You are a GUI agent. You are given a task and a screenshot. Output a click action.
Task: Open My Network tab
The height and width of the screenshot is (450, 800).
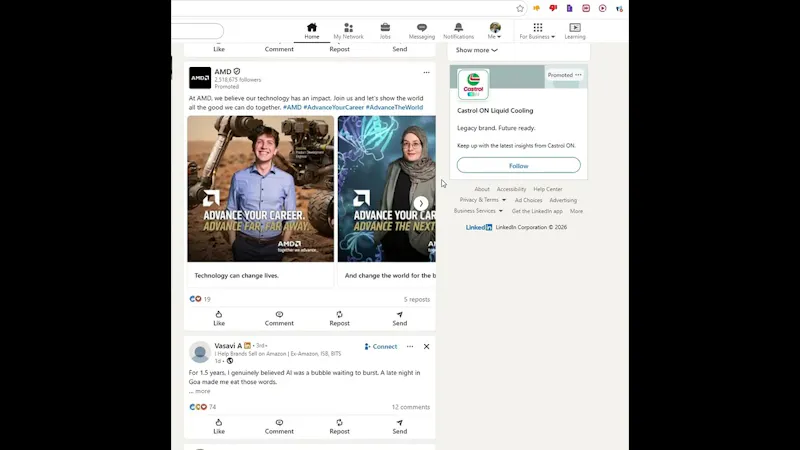pyautogui.click(x=348, y=31)
